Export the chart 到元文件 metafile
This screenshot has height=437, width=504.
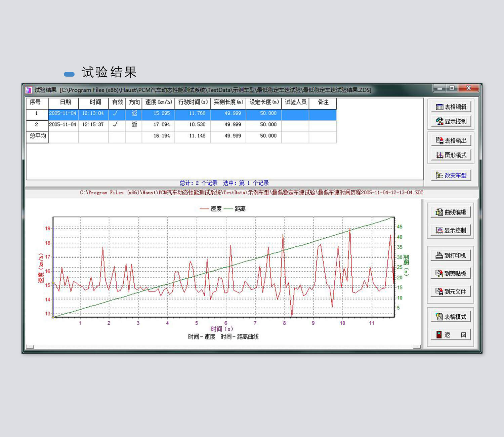pyautogui.click(x=451, y=291)
